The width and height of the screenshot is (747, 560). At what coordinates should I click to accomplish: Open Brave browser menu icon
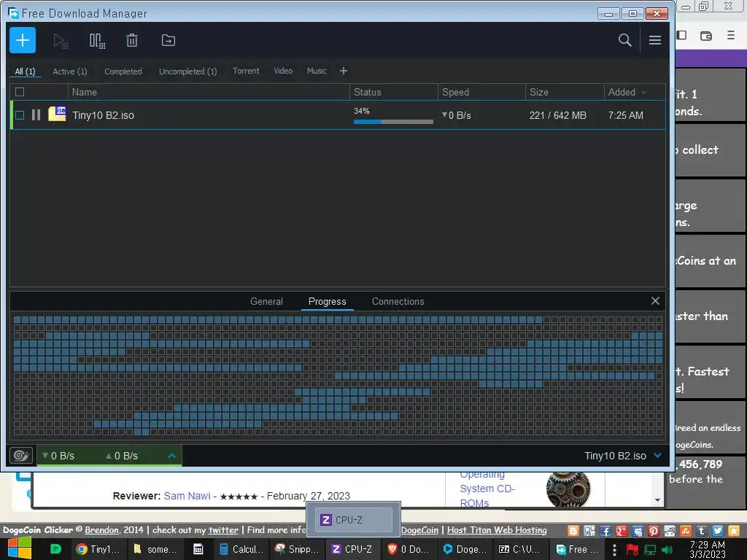[x=731, y=35]
